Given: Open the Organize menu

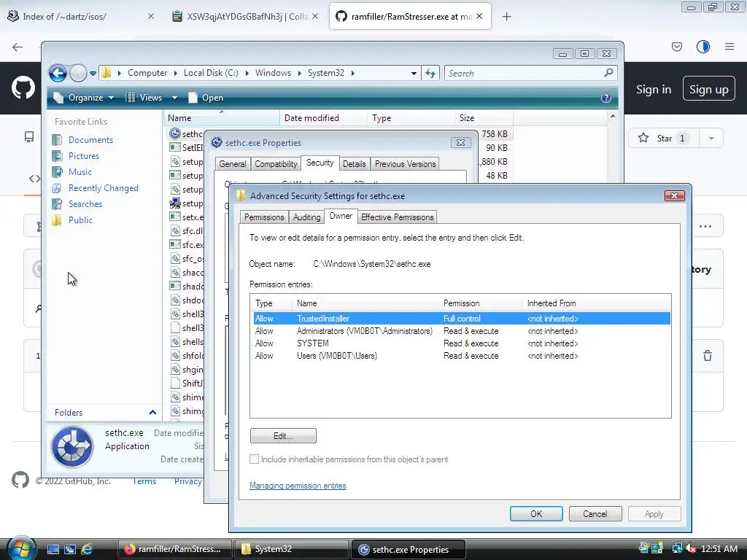Looking at the screenshot, I should (x=85, y=98).
